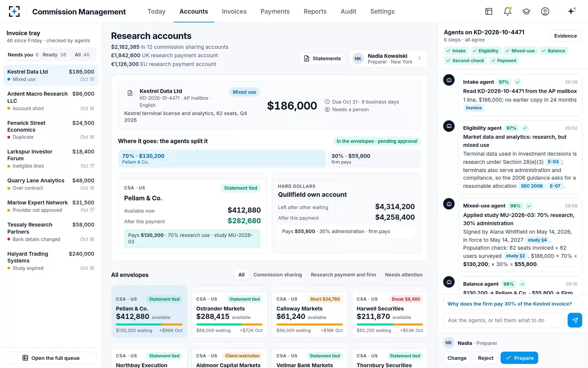588x368 pixels.
Task: Open Fenwick Street Economics duplicate row
Action: click(51, 130)
